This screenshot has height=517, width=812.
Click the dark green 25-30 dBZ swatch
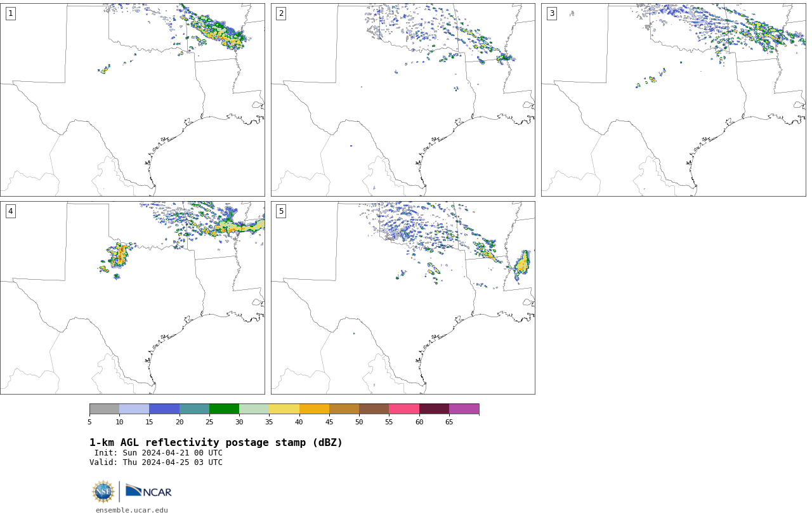[224, 409]
